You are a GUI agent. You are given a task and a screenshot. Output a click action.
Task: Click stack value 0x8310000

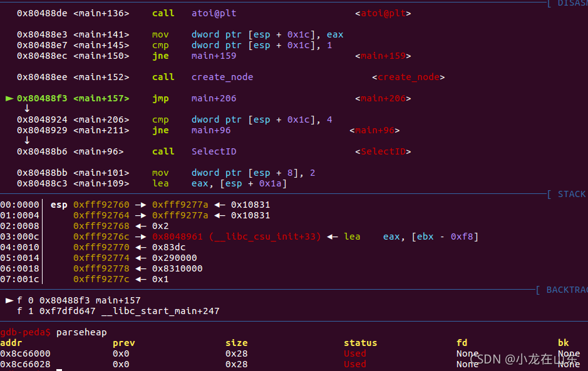pos(177,268)
